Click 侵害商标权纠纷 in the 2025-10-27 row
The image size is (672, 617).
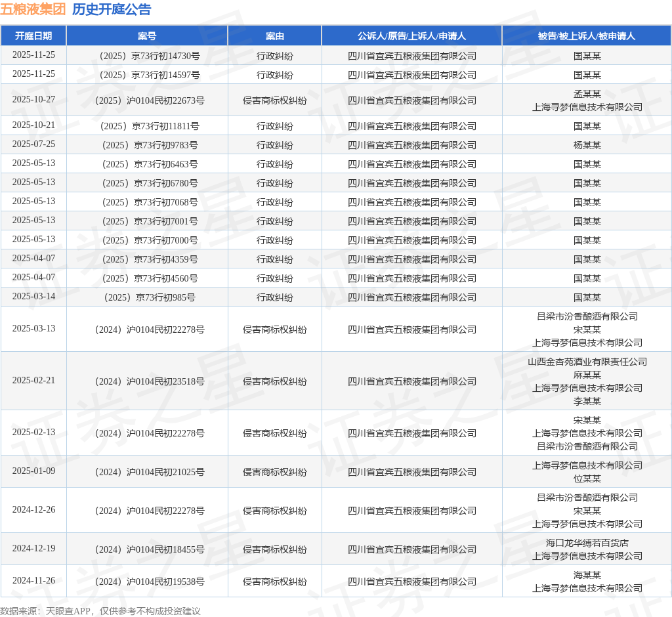275,101
